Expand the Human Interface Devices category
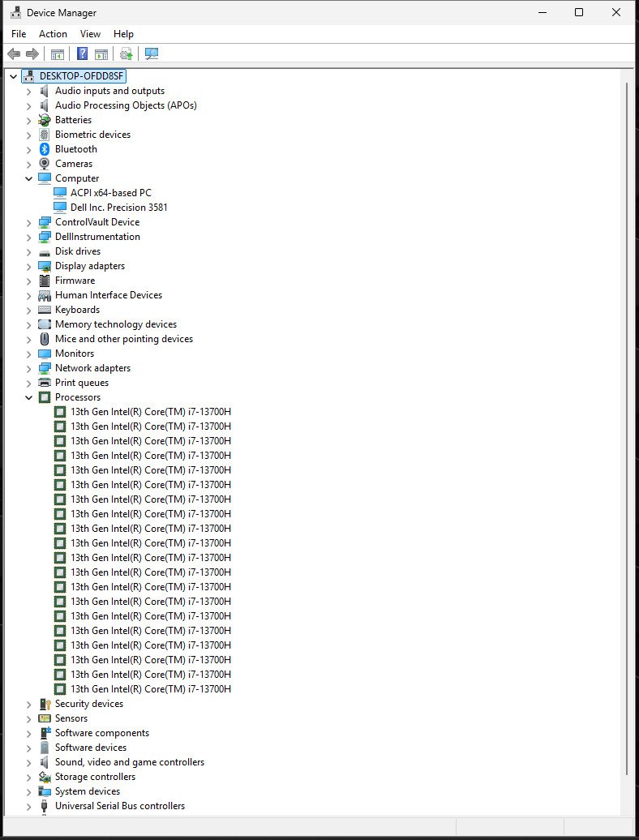This screenshot has height=840, width=639. [x=29, y=295]
